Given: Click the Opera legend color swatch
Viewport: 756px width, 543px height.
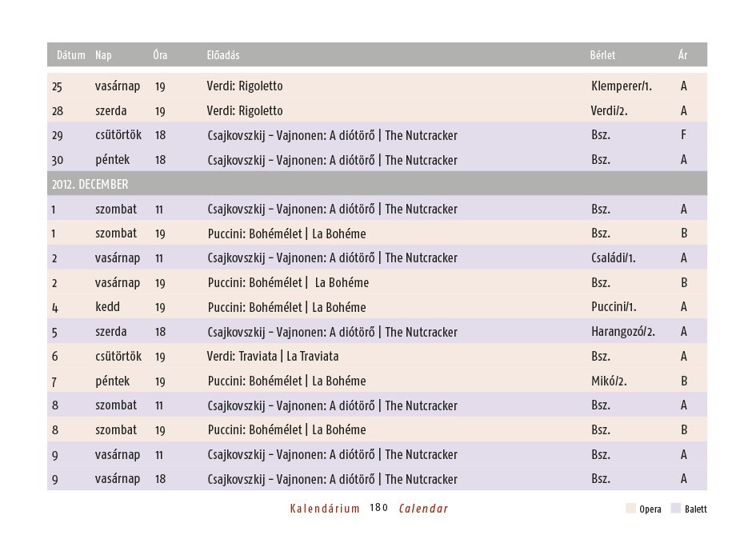Looking at the screenshot, I should 630,509.
